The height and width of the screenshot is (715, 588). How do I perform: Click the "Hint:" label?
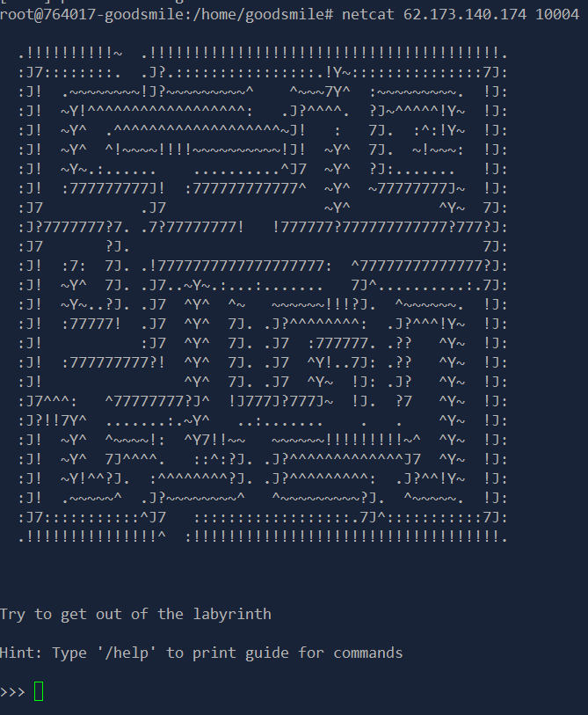pyautogui.click(x=21, y=653)
